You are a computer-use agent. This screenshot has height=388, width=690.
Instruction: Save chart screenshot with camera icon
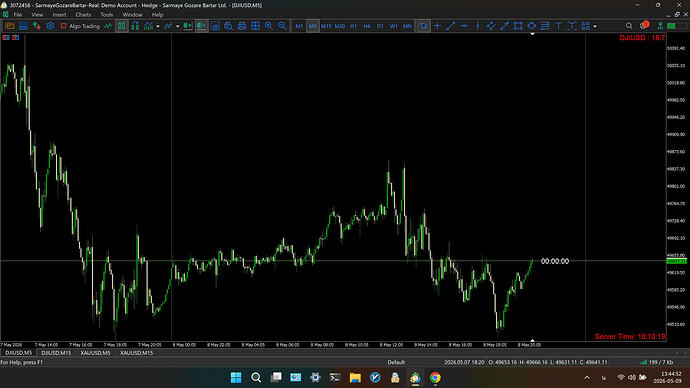(215, 26)
